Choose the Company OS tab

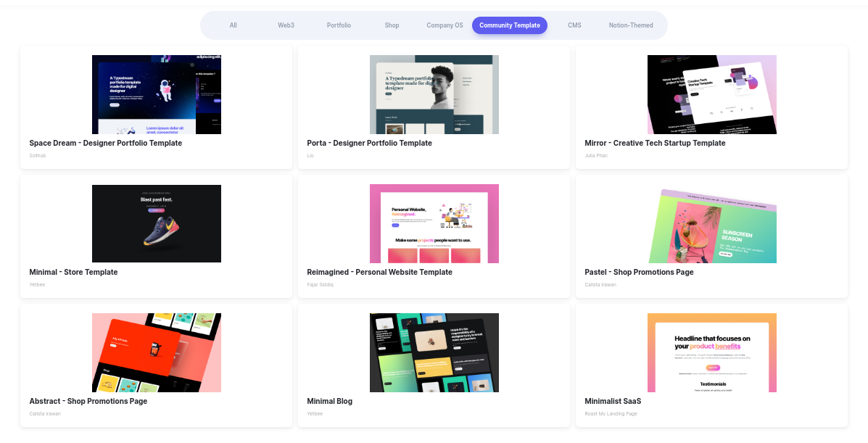click(445, 25)
